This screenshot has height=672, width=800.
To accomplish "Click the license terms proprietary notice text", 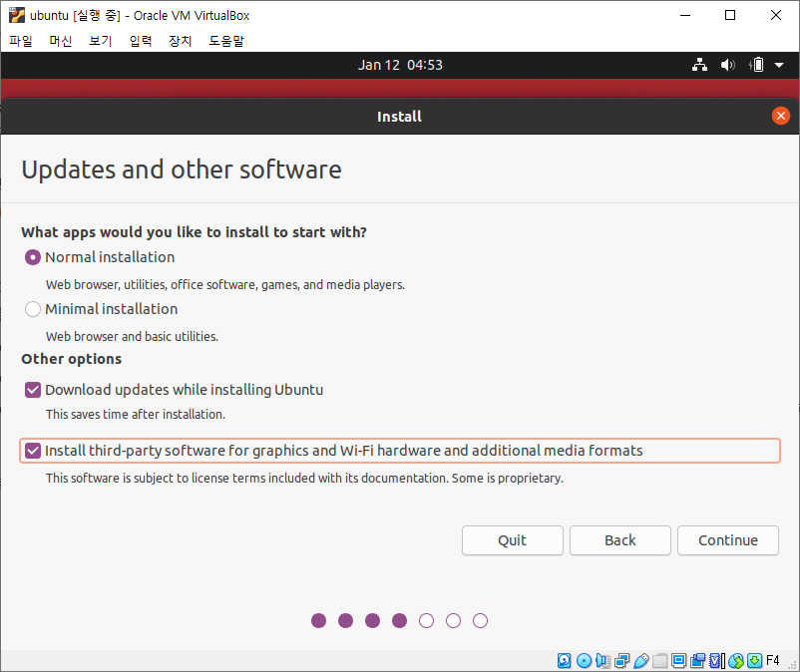I will point(304,479).
